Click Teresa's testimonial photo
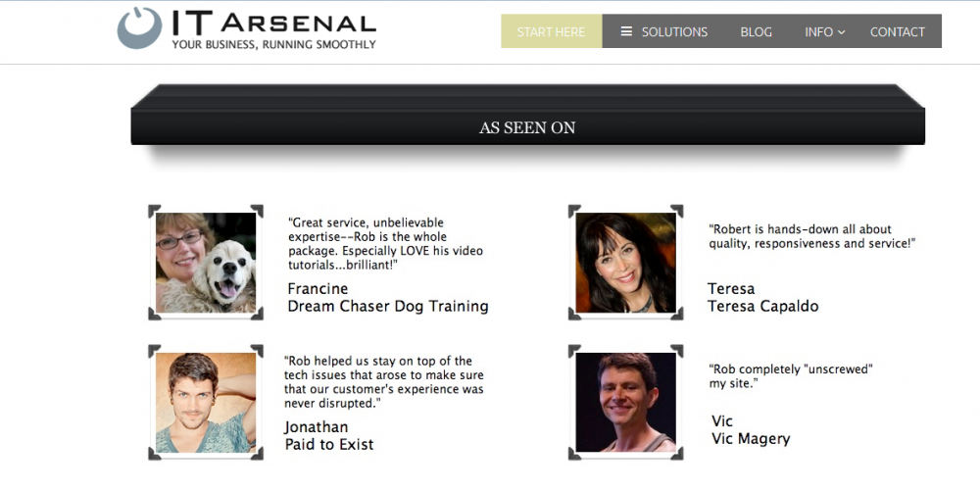The width and height of the screenshot is (980, 491). tap(625, 263)
